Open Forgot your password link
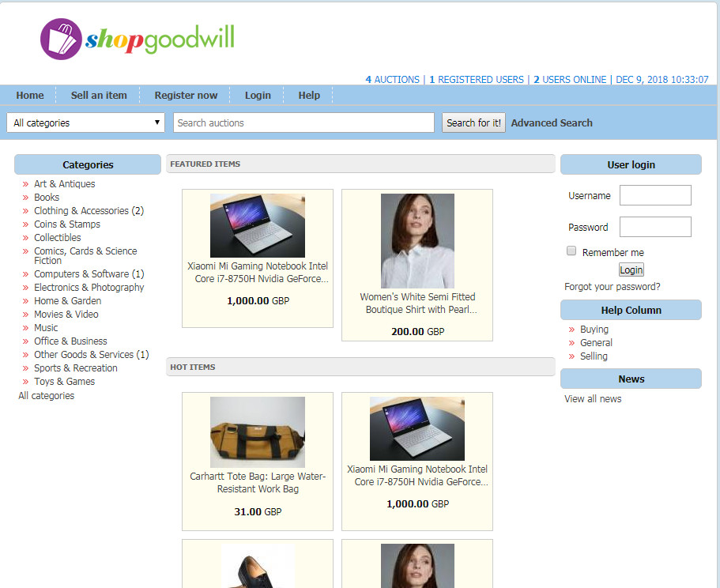720x588 pixels. coord(612,286)
